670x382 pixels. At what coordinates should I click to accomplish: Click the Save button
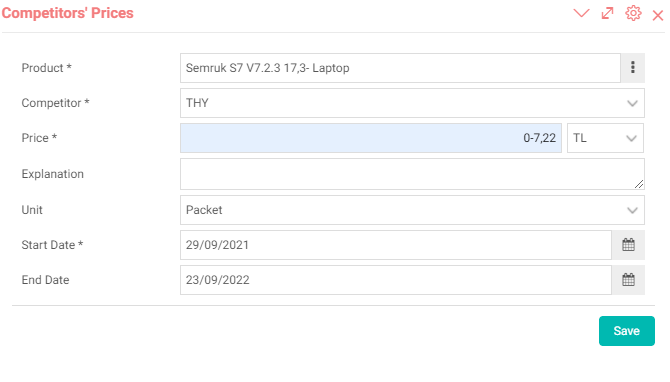(x=626, y=331)
